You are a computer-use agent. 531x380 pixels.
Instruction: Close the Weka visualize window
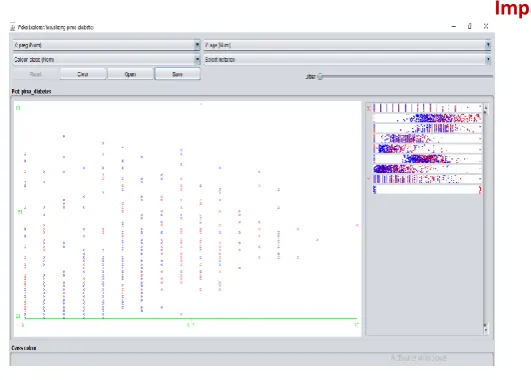click(486, 26)
